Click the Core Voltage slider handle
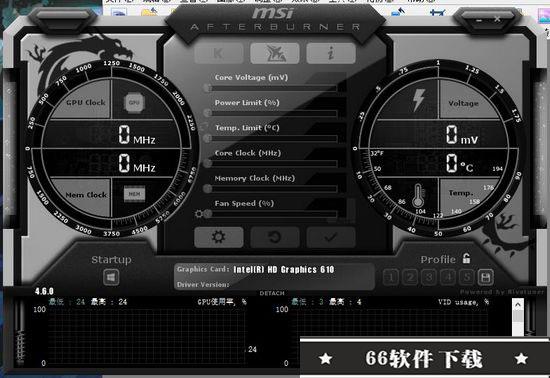Image resolution: width=550 pixels, height=378 pixels. 208,88
